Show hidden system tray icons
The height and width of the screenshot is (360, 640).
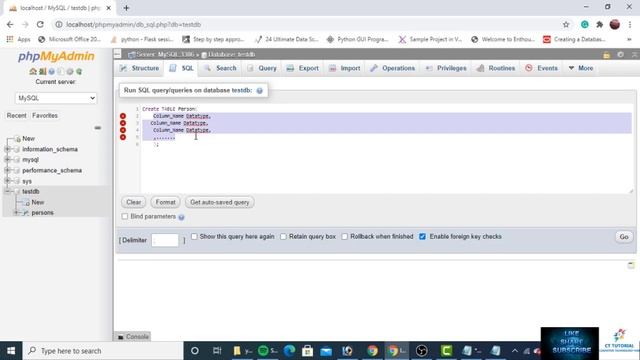pyautogui.click(x=515, y=351)
